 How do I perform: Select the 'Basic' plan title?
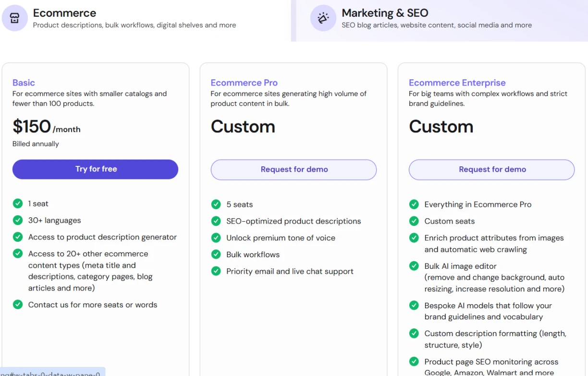(x=24, y=83)
